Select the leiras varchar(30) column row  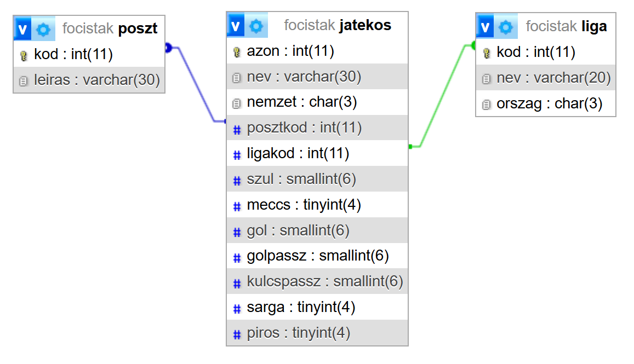tap(89, 80)
